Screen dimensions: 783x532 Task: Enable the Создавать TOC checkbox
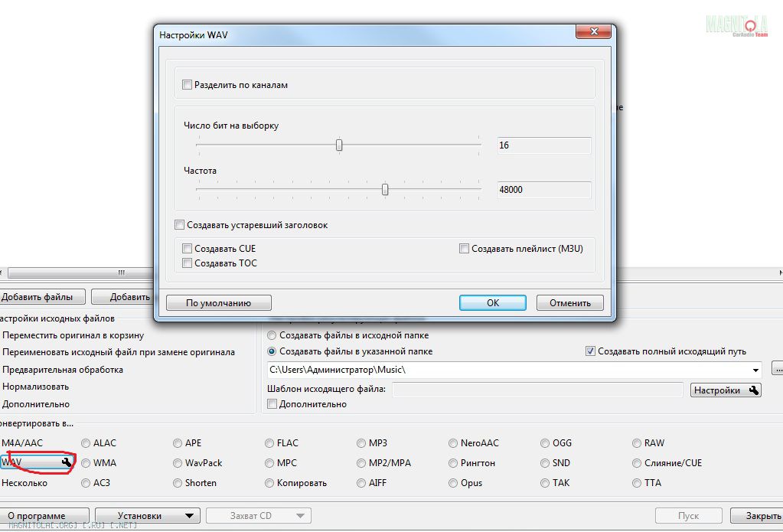(188, 263)
